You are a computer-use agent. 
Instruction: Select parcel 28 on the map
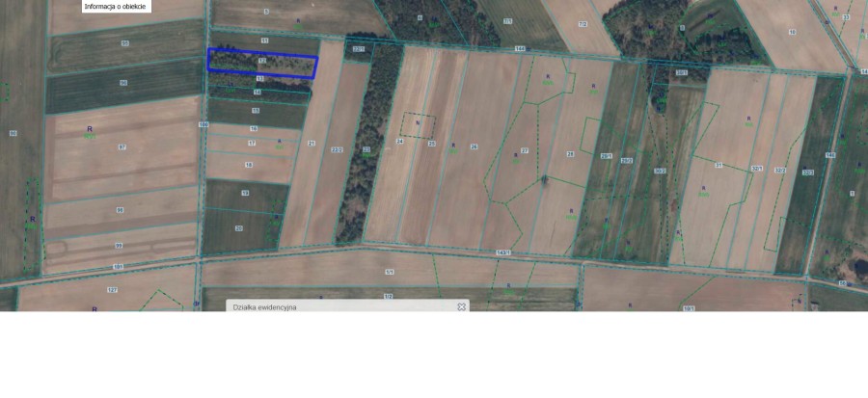coord(570,154)
